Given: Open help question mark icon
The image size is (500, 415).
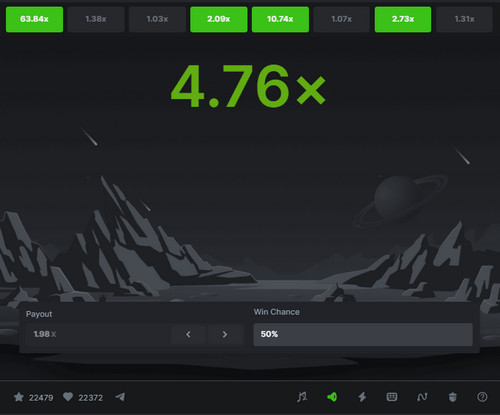Looking at the screenshot, I should pos(482,397).
